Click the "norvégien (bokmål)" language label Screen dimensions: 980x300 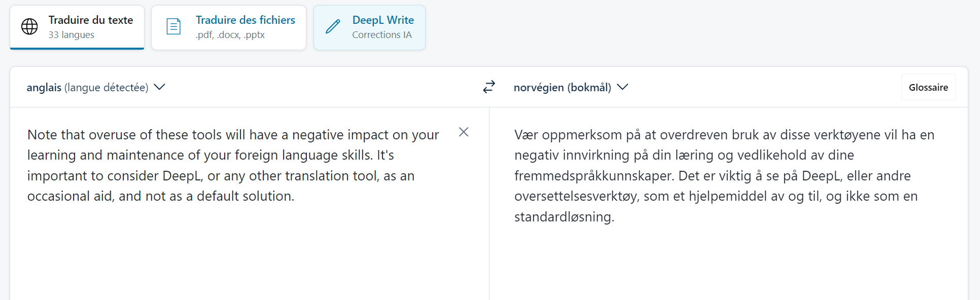[562, 88]
